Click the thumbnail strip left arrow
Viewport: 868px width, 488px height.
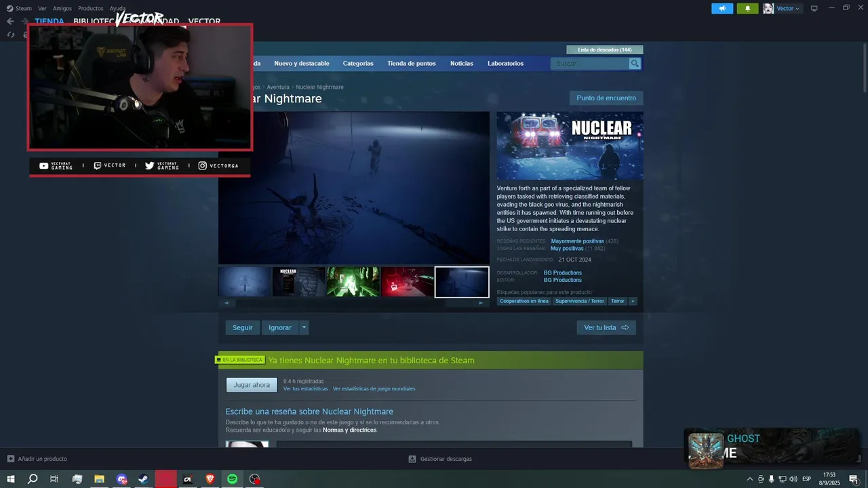pyautogui.click(x=226, y=303)
